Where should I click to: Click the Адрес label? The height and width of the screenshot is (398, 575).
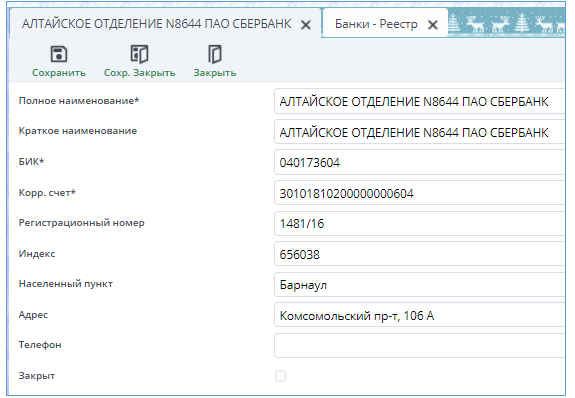point(33,315)
